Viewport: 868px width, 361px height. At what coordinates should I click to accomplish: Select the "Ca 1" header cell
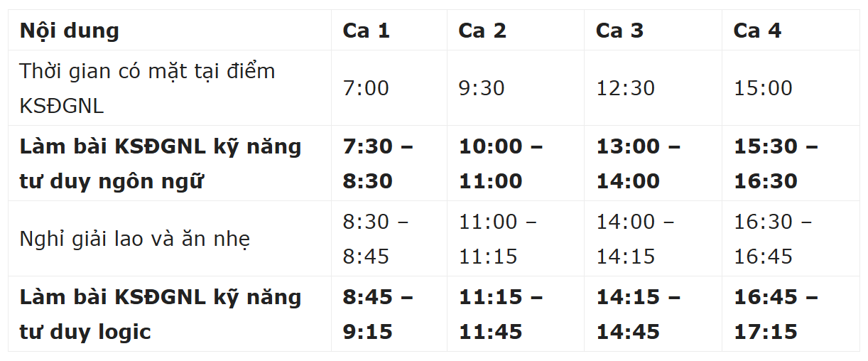pyautogui.click(x=366, y=31)
